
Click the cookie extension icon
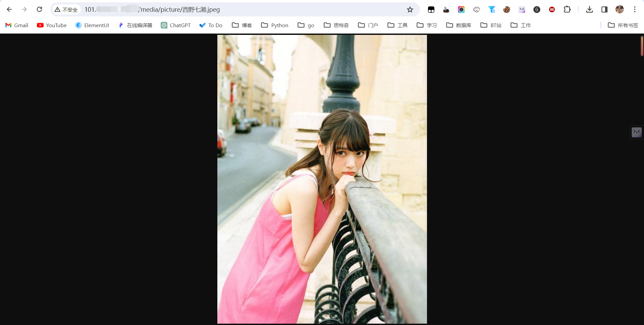pos(506,9)
